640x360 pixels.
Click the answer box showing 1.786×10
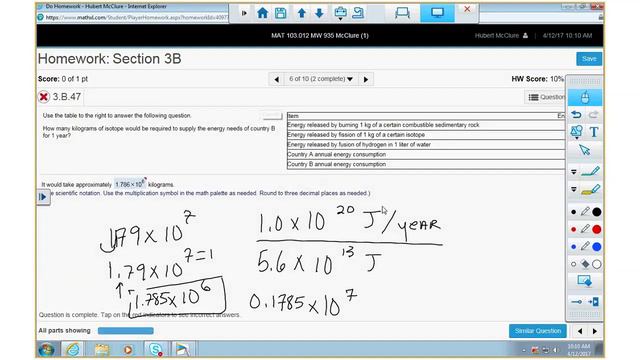point(129,184)
